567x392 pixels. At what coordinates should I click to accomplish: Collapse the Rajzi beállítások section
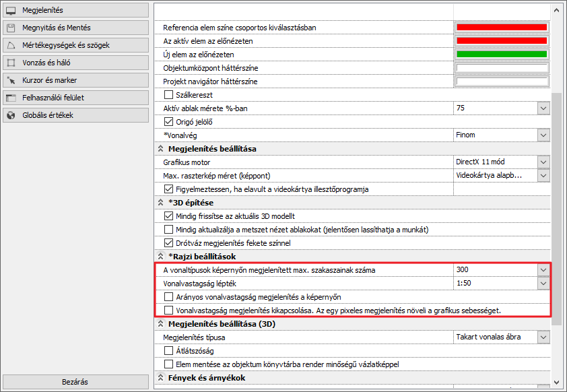[160, 257]
